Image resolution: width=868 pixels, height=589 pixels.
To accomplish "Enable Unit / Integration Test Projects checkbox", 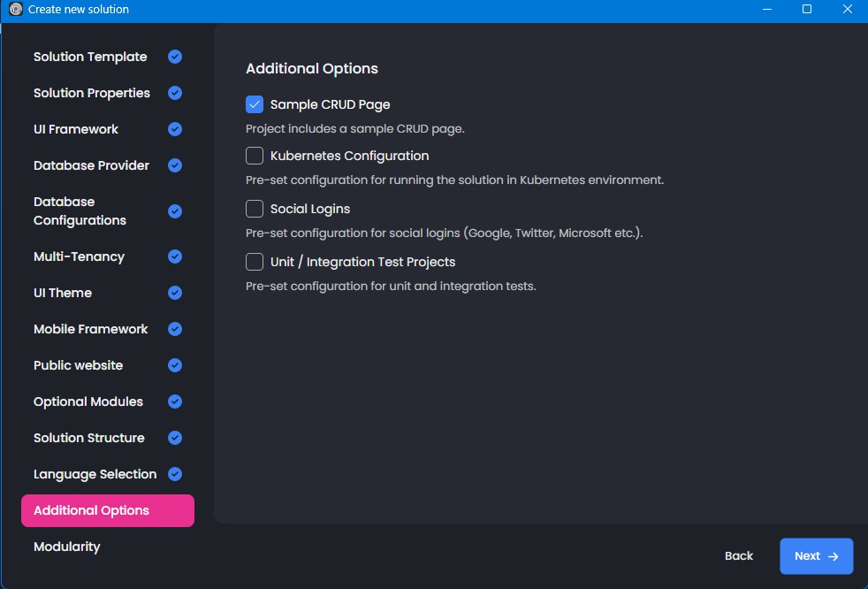I will [x=255, y=262].
